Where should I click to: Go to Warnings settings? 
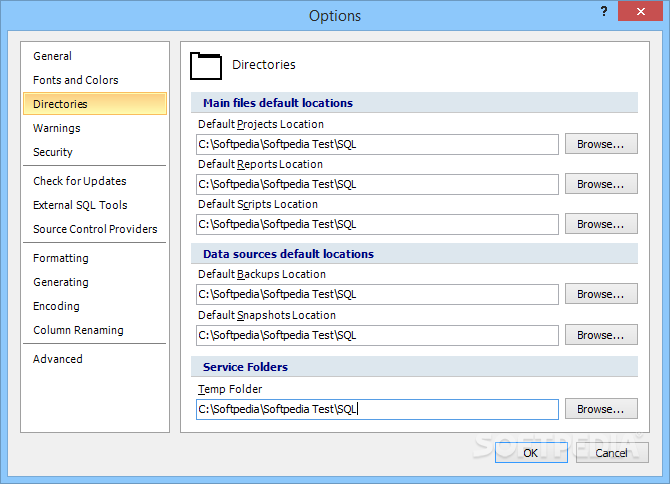(57, 128)
